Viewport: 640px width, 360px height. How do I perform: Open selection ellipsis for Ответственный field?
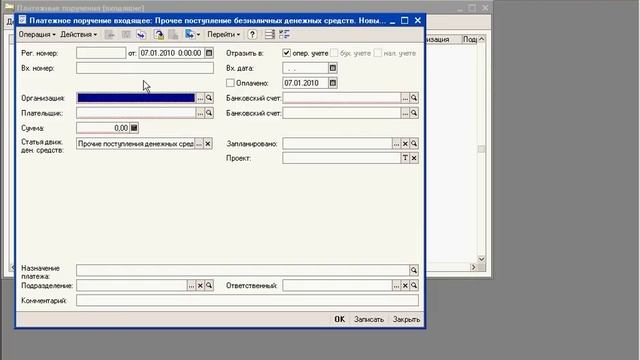tap(396, 286)
